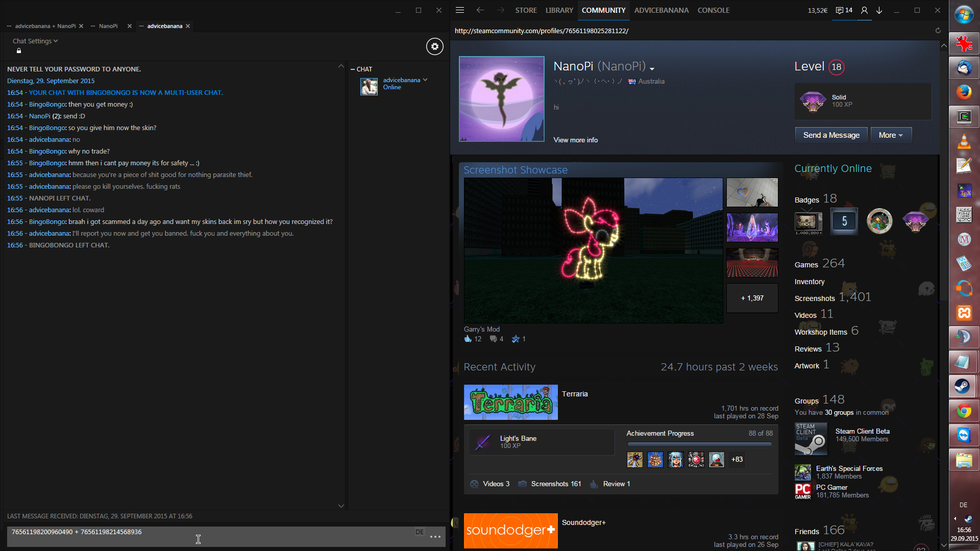Click the Steam hamburger menu icon
Viewport: 980px width, 551px height.
coord(459,10)
